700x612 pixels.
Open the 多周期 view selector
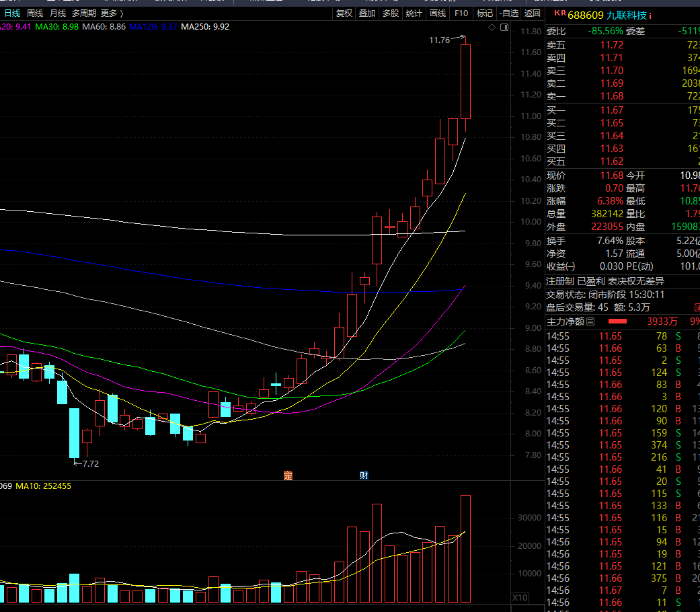[x=84, y=13]
